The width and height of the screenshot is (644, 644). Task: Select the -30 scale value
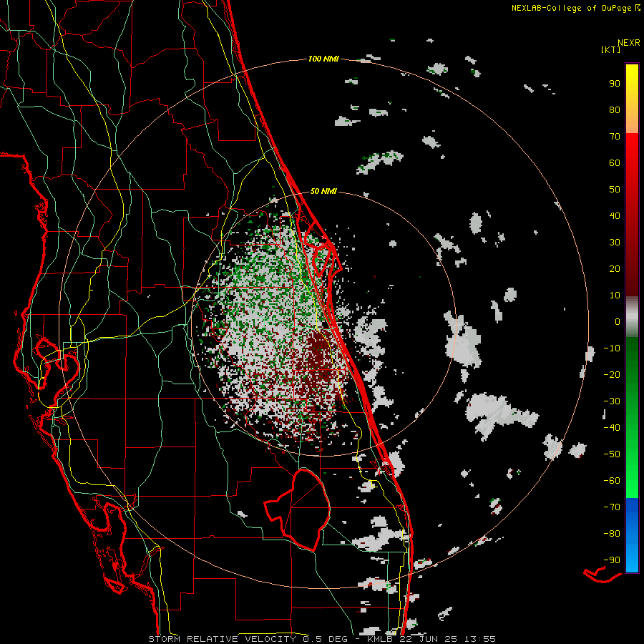(x=612, y=401)
